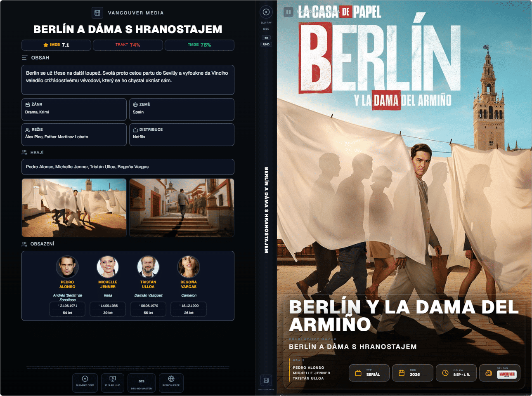Click the IMDB star icon
Viewport: 532px width, 396px height.
46,45
